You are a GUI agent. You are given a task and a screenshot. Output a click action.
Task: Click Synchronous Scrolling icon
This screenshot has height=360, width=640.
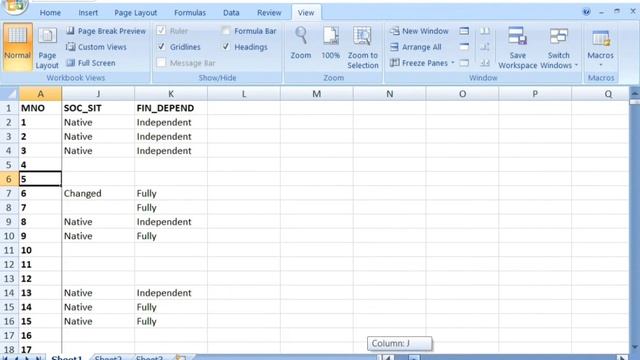pyautogui.click(x=485, y=47)
